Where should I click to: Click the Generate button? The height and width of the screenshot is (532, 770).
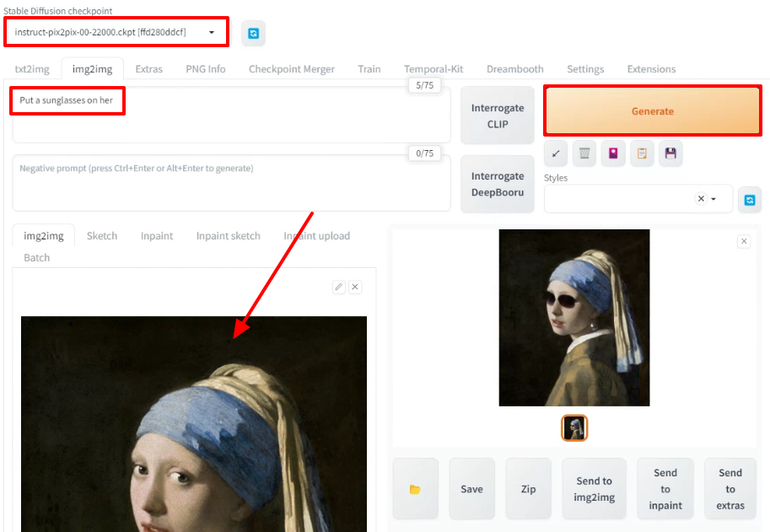[653, 111]
